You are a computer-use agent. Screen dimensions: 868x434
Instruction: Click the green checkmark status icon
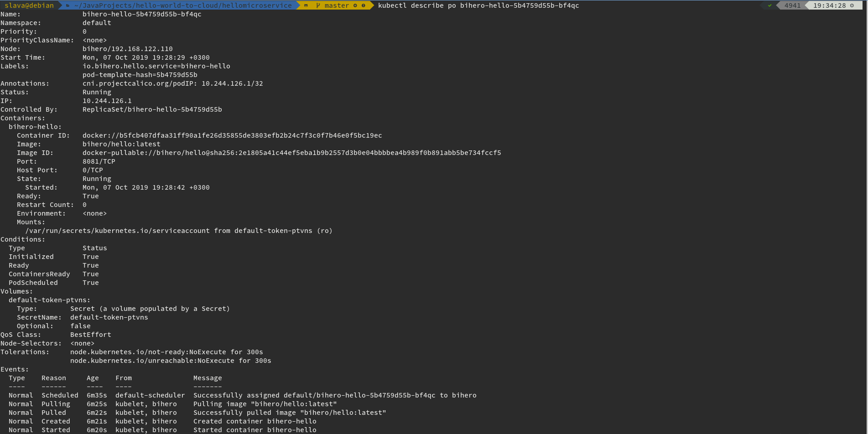point(770,5)
